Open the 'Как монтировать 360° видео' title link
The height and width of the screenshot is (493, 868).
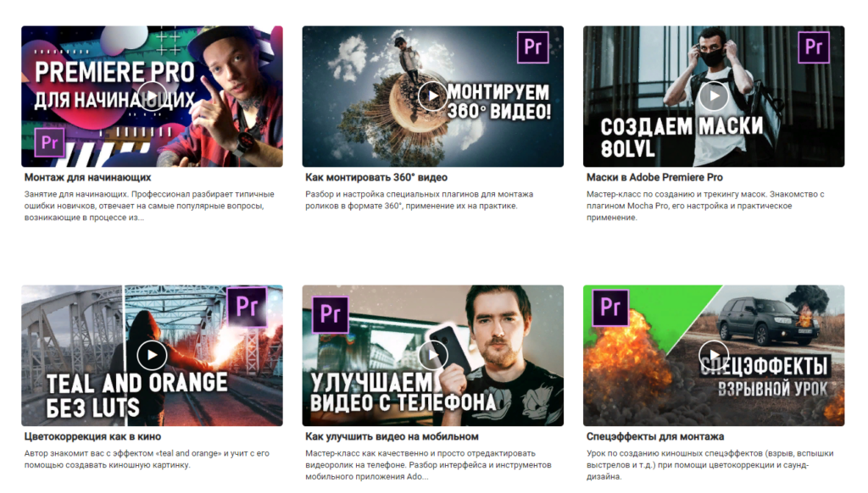pos(376,178)
